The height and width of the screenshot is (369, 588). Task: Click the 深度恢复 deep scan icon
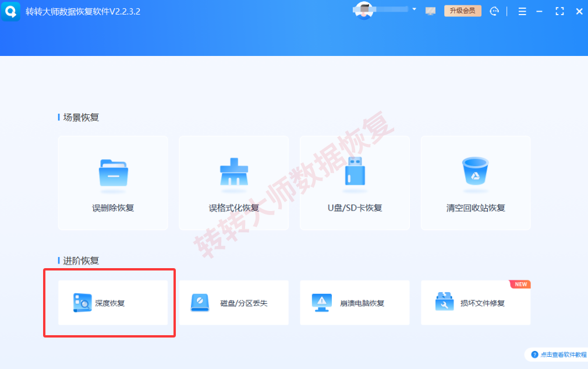point(82,303)
